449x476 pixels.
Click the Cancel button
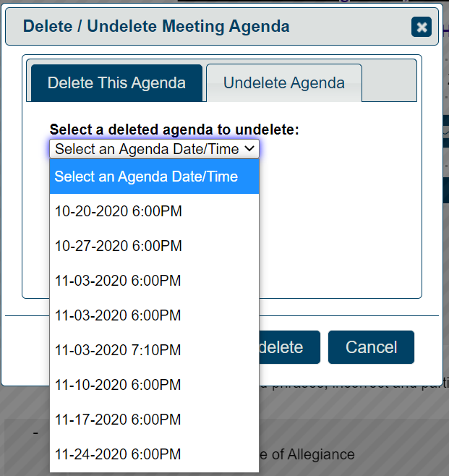[x=371, y=347]
